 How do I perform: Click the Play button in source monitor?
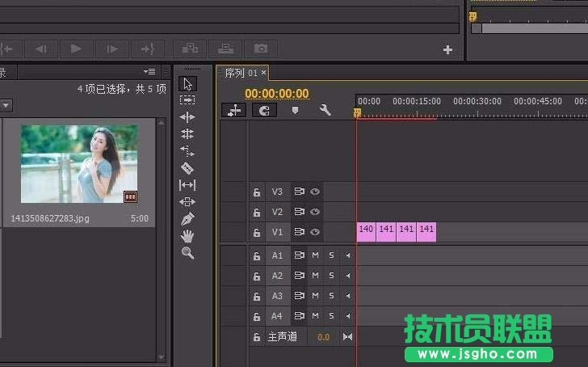(x=76, y=49)
